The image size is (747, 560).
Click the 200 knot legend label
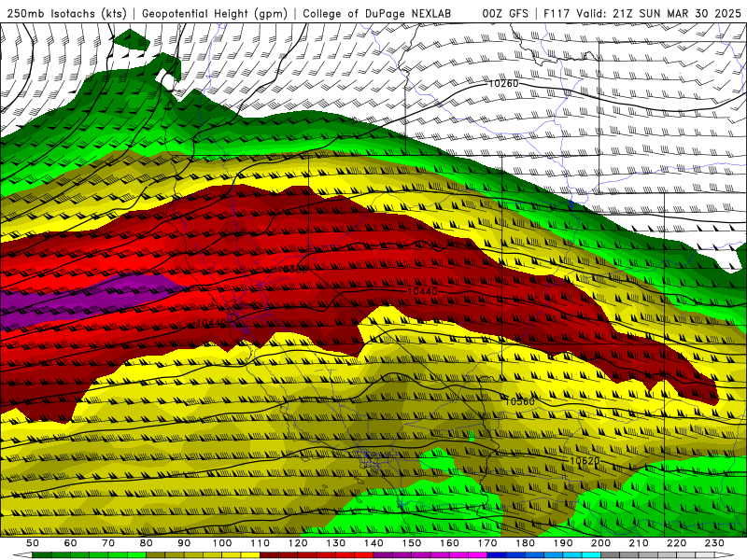601,543
